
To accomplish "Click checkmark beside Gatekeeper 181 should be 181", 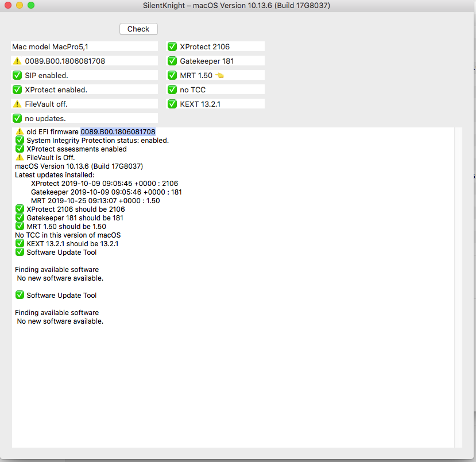I will click(20, 218).
